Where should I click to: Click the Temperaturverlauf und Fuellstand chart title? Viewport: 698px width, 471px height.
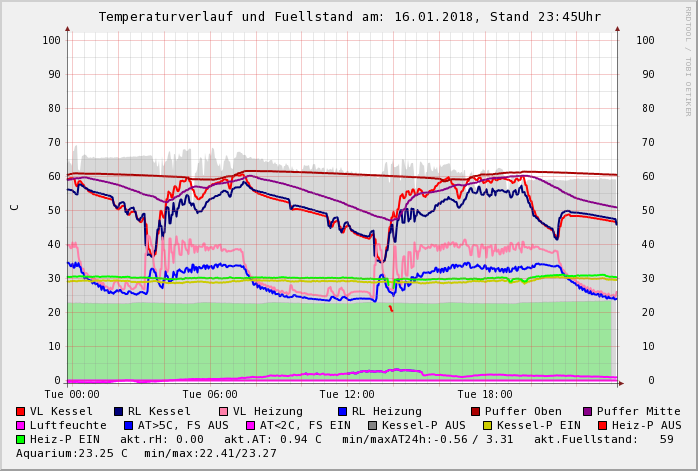(349, 17)
